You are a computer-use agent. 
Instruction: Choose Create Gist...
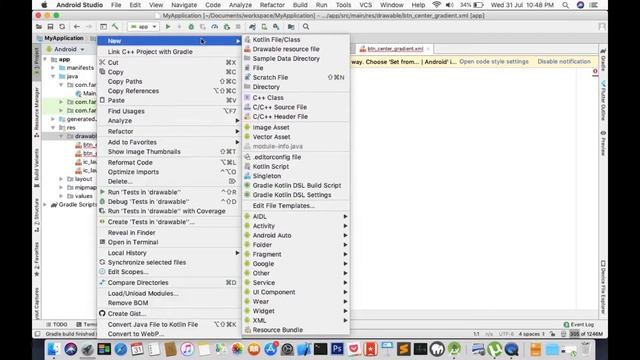169,314
